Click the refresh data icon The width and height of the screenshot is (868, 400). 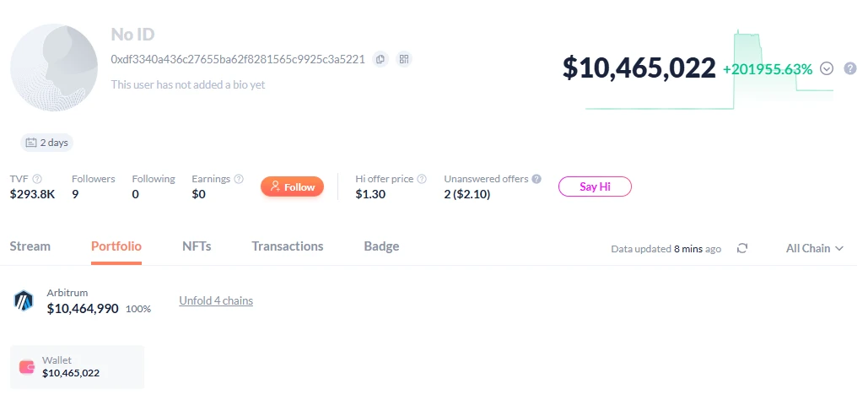pyautogui.click(x=742, y=248)
